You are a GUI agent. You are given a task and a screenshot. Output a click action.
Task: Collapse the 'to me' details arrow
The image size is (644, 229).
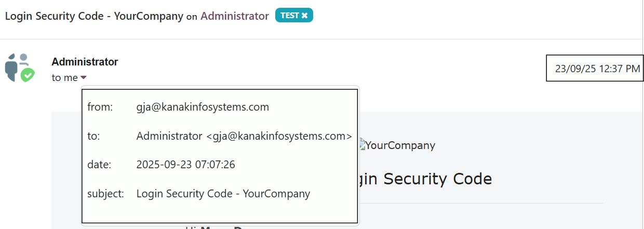84,78
